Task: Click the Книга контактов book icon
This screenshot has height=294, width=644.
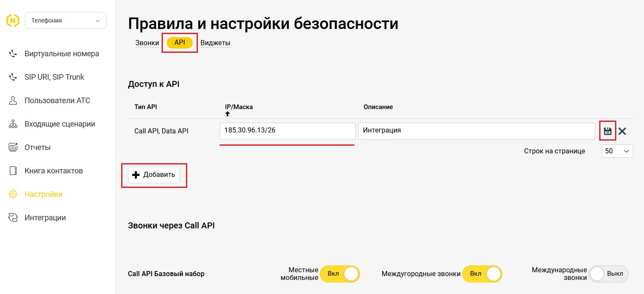Action: coord(13,171)
